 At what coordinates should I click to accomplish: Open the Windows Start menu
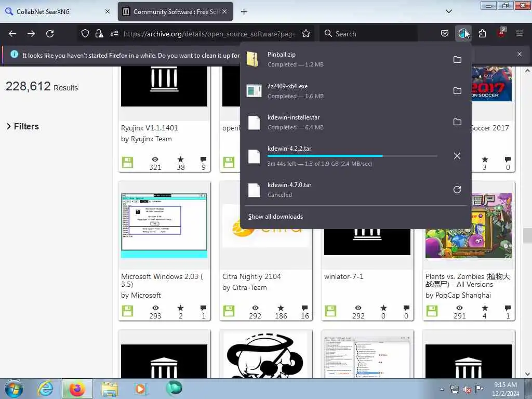tap(14, 389)
